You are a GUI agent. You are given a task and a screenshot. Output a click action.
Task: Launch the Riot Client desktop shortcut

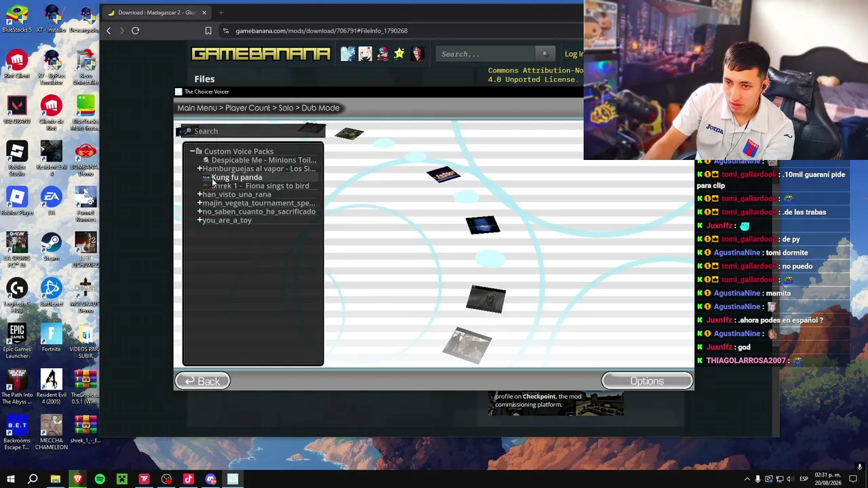17,64
